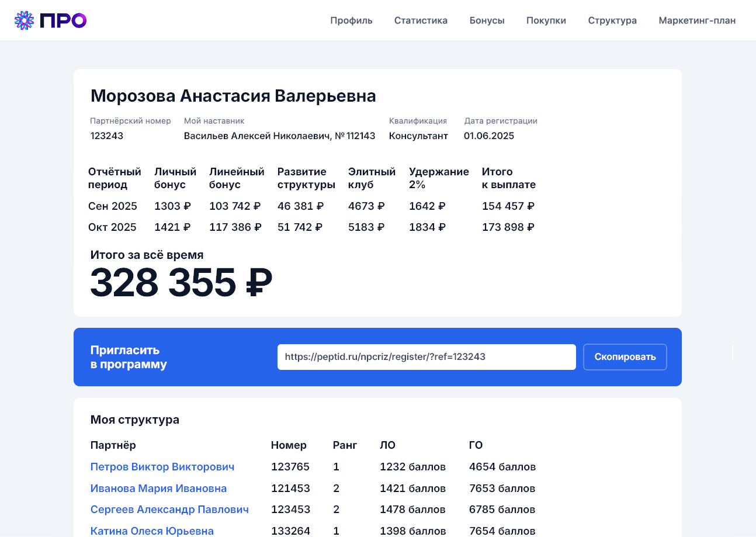Click the Сен 2025 period row
Screen dimensions: 756x537
coord(311,206)
